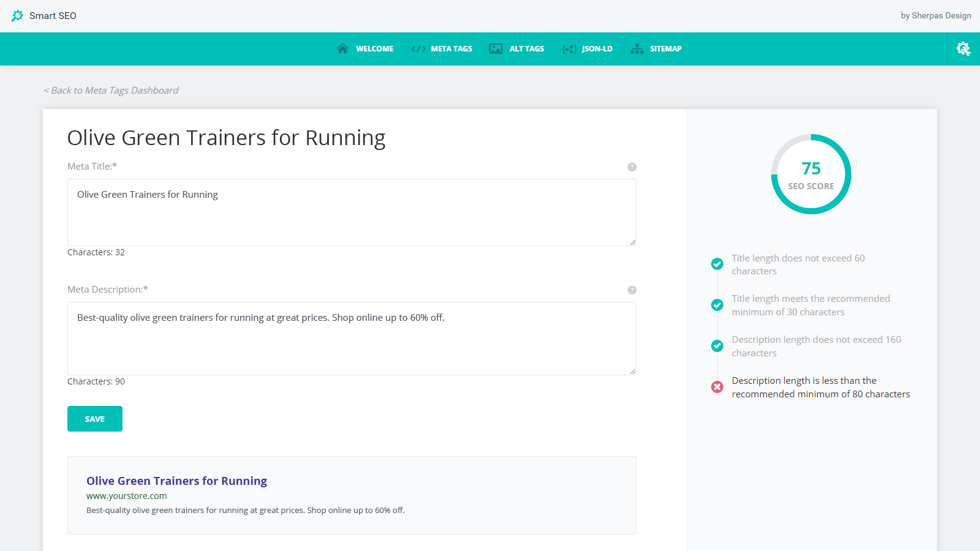Go back to Meta Tags Dashboard
Viewport: 980px width, 551px height.
(111, 91)
